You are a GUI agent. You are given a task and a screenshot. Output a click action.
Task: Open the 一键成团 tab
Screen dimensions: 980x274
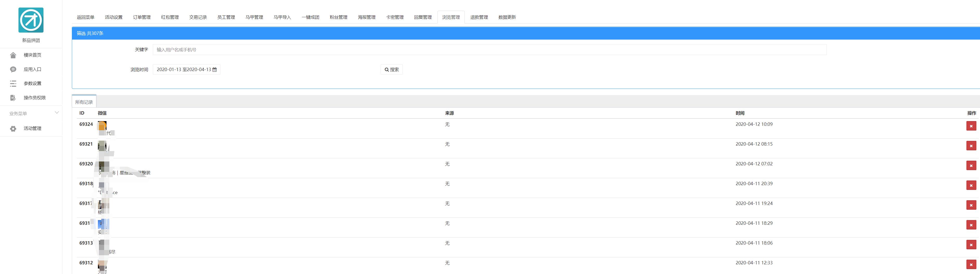coord(310,17)
